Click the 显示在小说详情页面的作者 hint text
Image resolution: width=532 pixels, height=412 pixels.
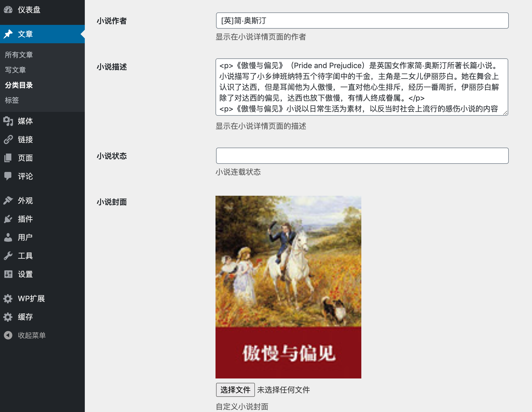click(261, 37)
